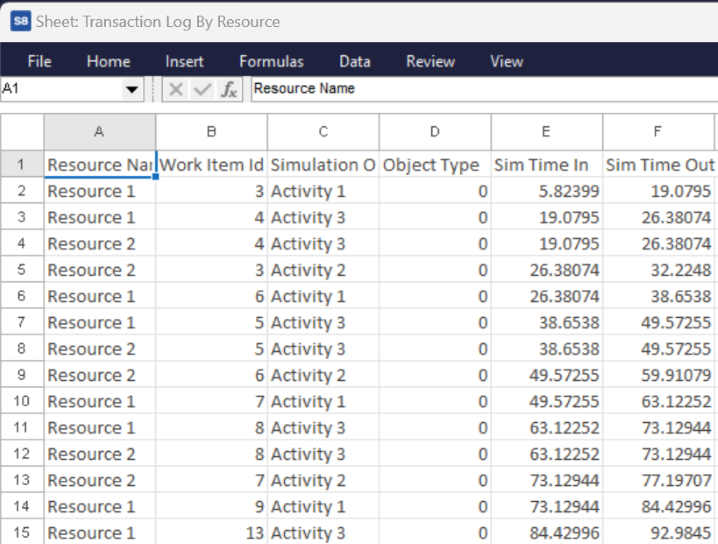Select column C header

click(x=323, y=131)
